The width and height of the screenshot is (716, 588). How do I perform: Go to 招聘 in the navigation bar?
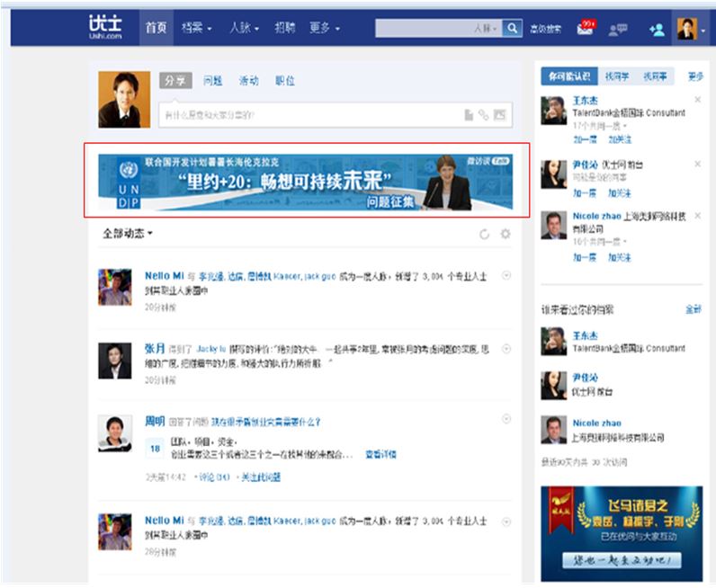284,29
